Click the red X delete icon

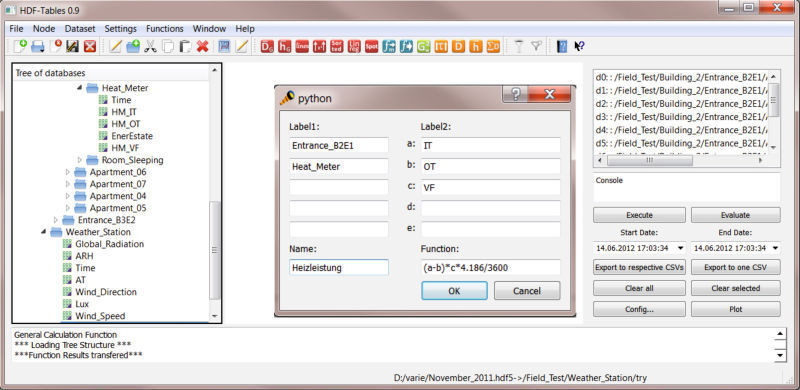pos(203,46)
